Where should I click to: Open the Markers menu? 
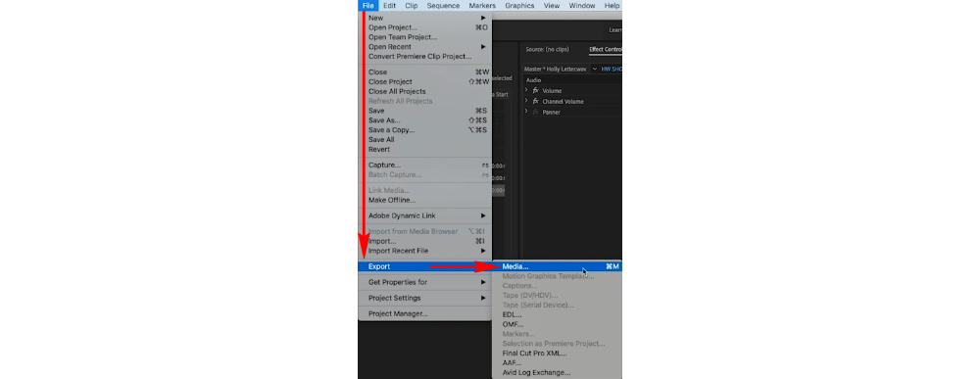[x=482, y=6]
